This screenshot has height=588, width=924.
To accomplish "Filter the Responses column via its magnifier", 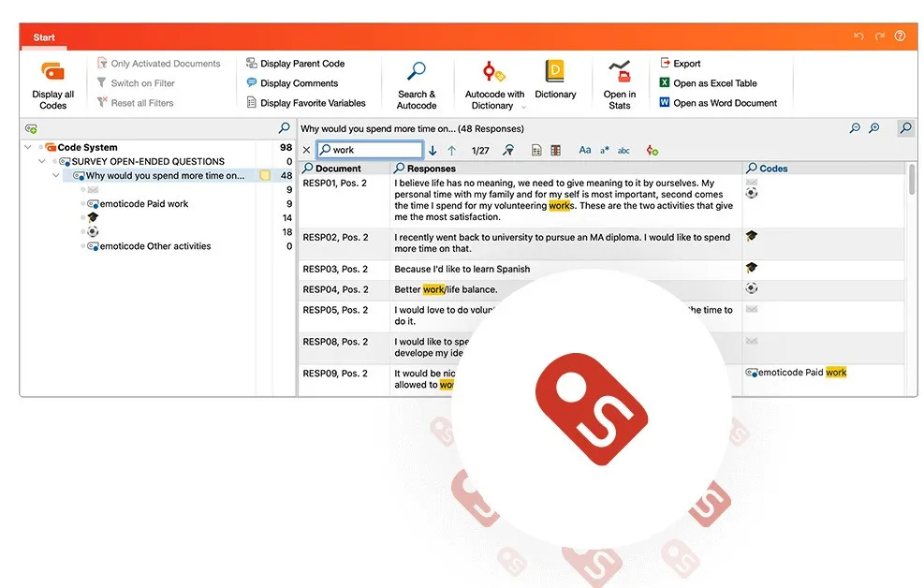I will [x=400, y=168].
